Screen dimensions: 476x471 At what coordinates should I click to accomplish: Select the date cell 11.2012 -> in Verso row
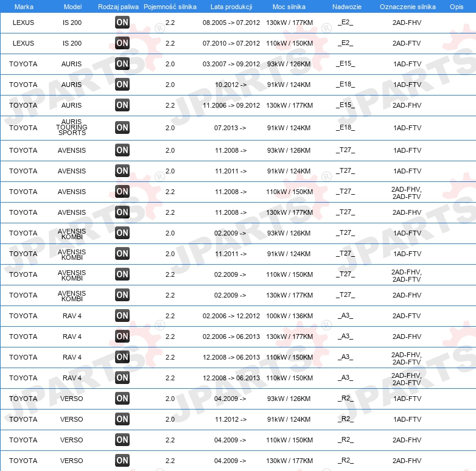tap(231, 419)
